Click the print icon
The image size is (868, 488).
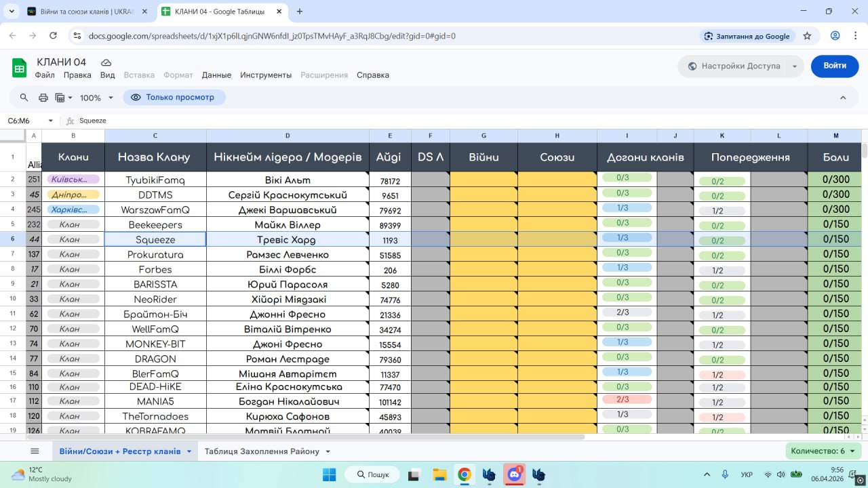pos(43,98)
